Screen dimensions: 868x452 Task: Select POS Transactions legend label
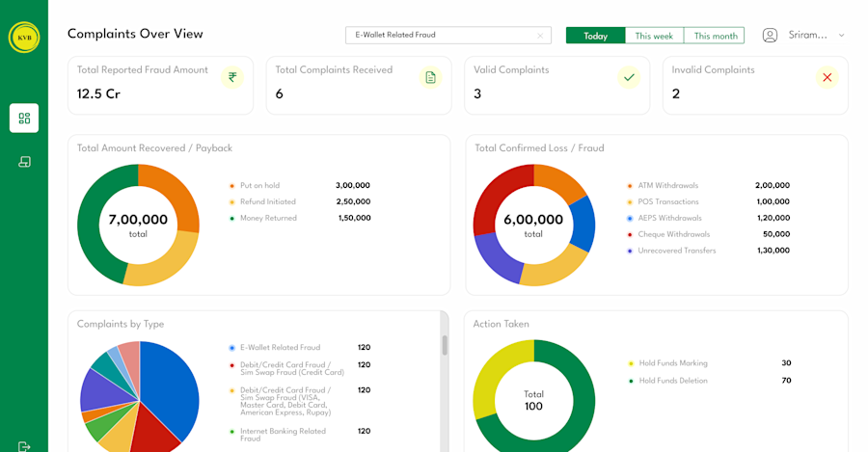click(x=668, y=201)
